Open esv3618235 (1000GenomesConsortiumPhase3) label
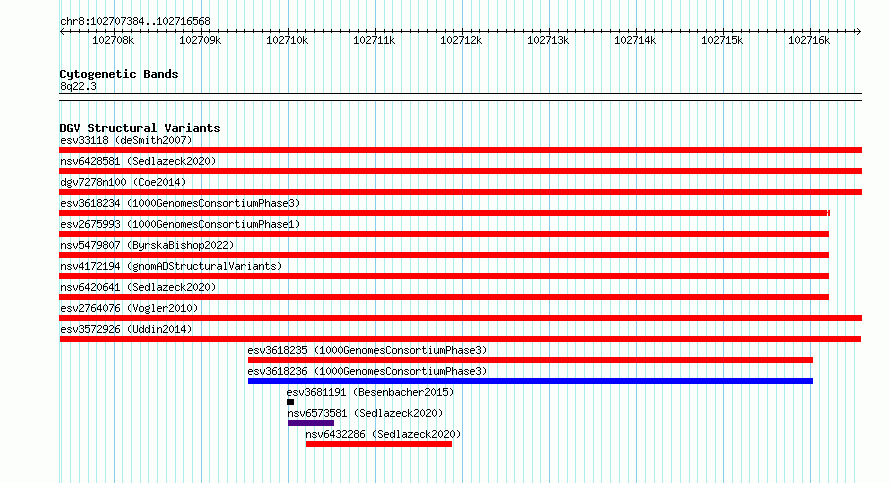This screenshot has width=890, height=483. tap(367, 350)
